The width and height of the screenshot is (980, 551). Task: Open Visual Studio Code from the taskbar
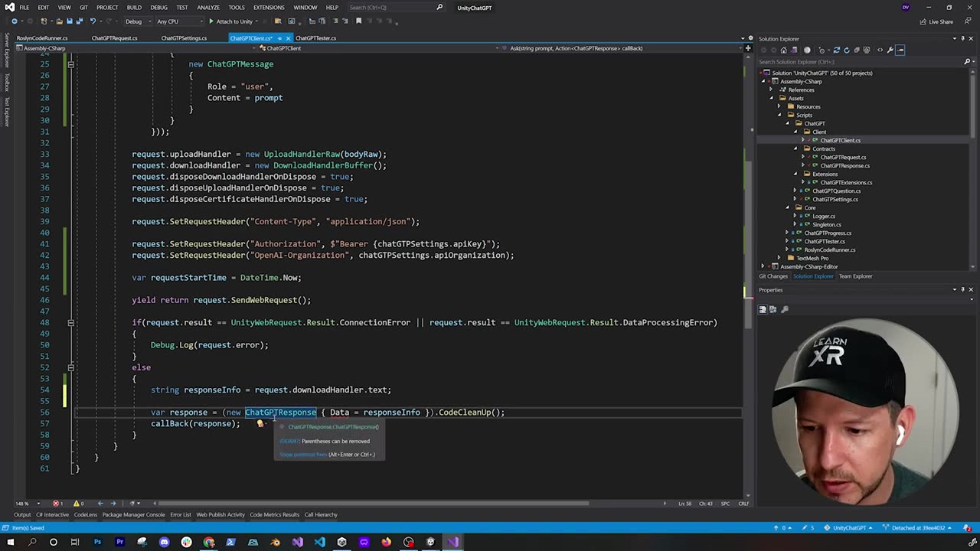(319, 542)
